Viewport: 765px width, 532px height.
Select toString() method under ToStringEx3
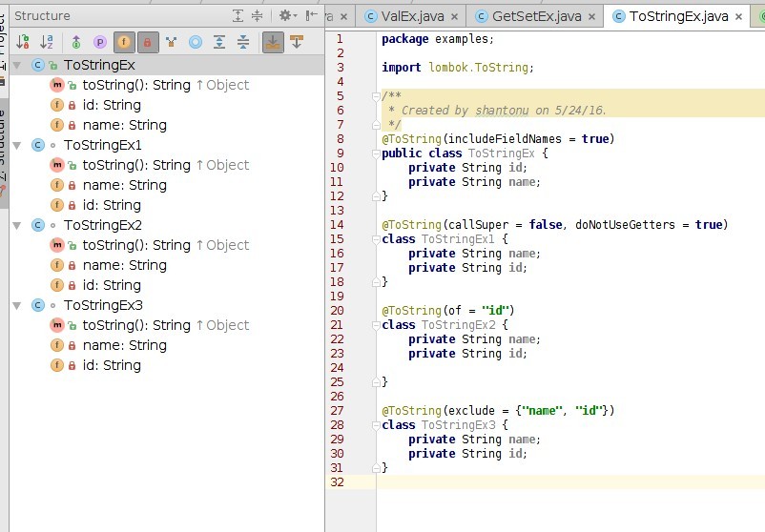[x=165, y=325]
